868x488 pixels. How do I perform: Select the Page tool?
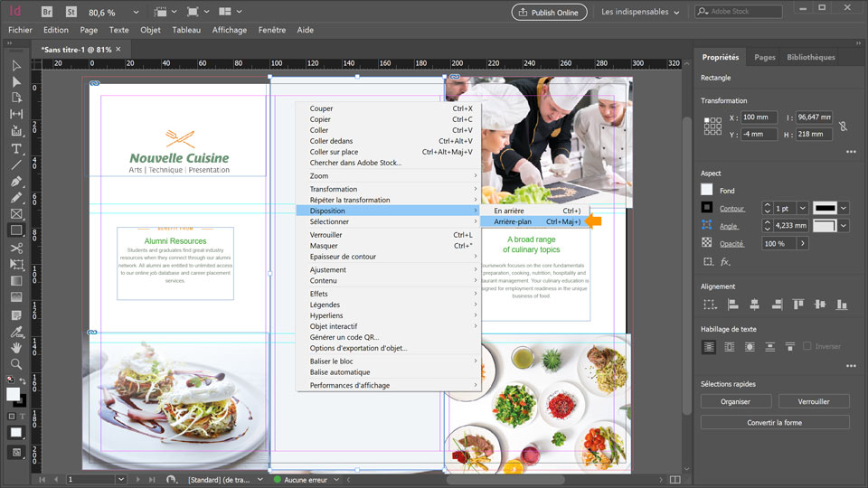16,98
